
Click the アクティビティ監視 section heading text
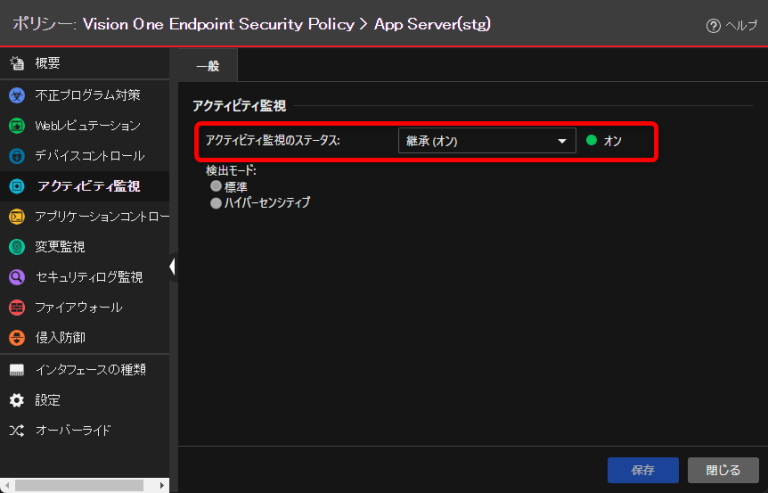pos(239,106)
